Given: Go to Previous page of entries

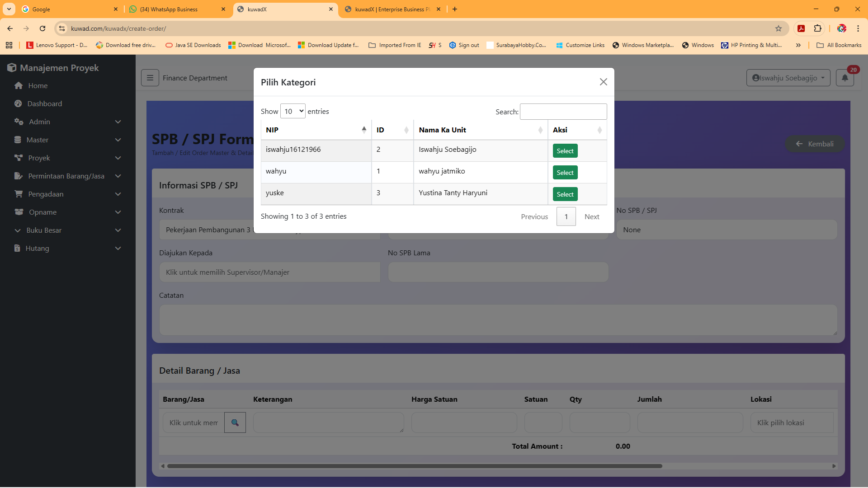Looking at the screenshot, I should (x=534, y=217).
